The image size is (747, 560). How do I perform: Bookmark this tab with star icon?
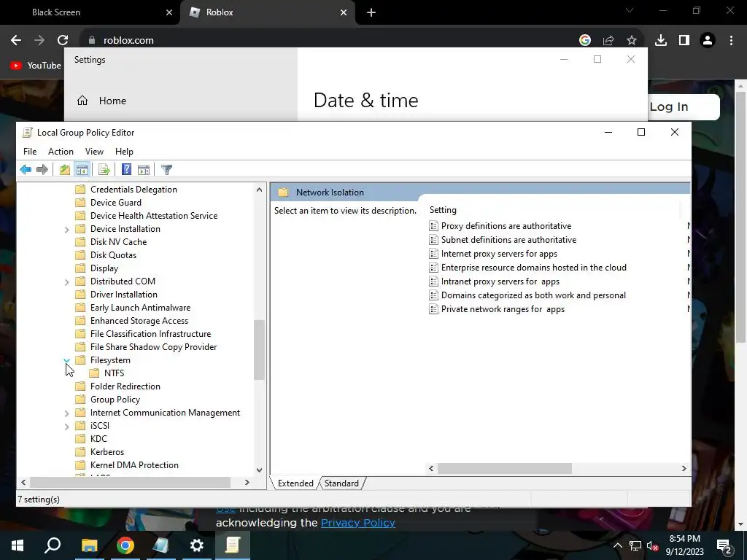[x=631, y=41]
